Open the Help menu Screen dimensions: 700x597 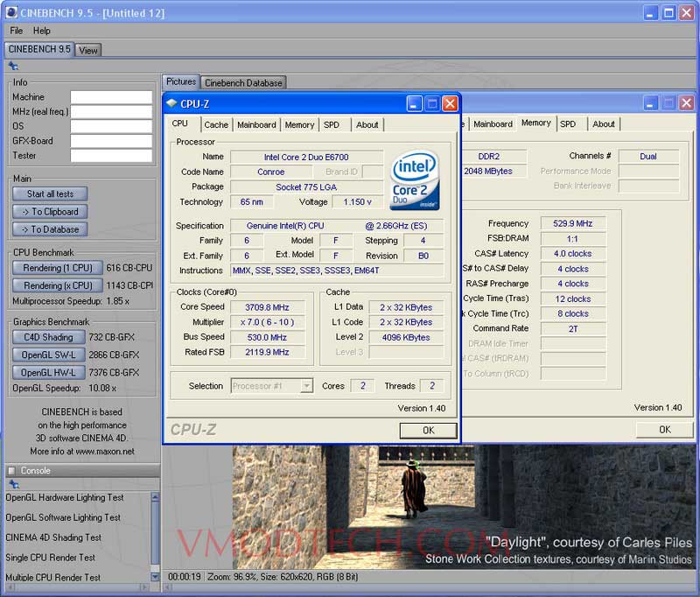pos(41,31)
